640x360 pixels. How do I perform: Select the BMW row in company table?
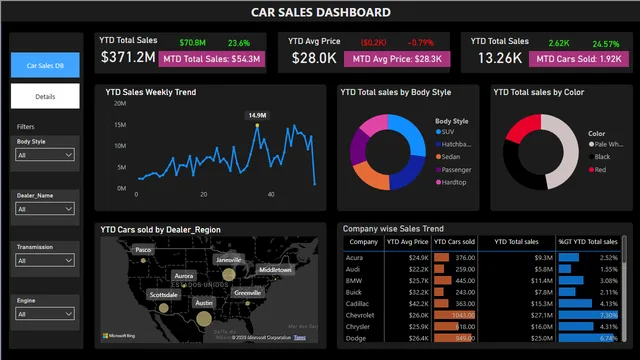click(482, 280)
